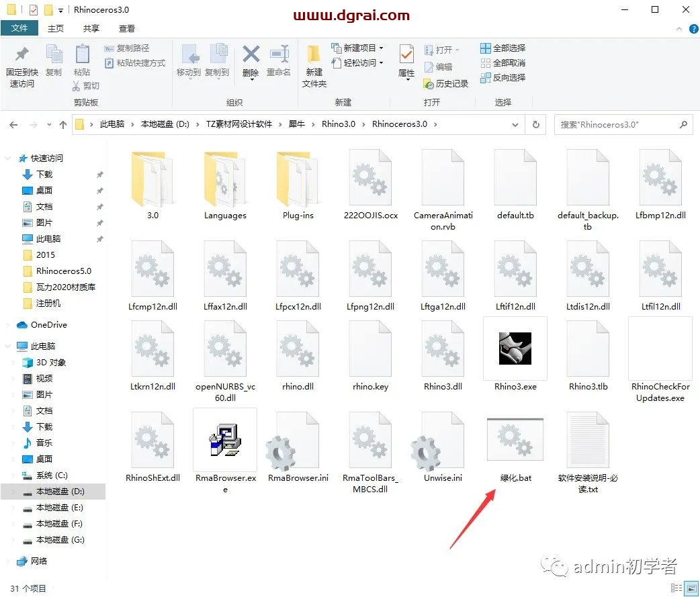700x597 pixels.
Task: Click Paste shortcut in the ribbon
Action: pos(135,63)
